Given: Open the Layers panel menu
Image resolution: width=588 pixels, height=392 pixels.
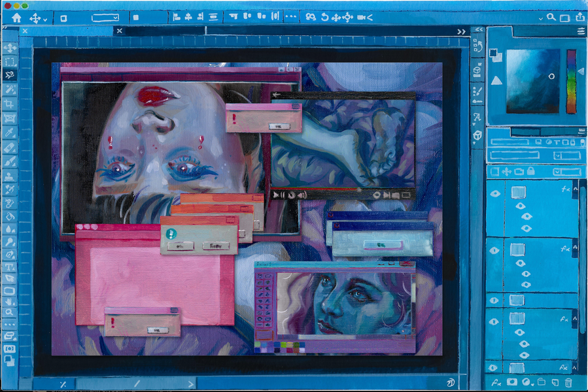Looking at the screenshot, I should [581, 131].
